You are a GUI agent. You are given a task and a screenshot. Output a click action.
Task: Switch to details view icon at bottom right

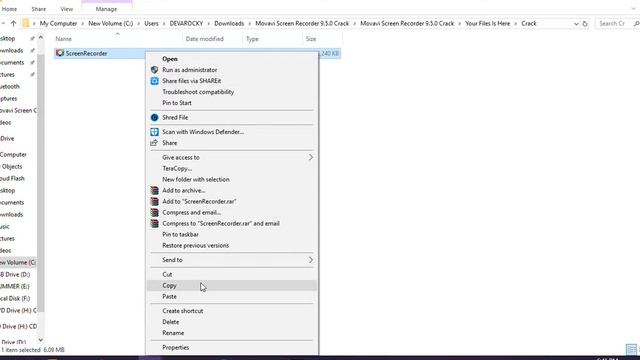coord(631,349)
